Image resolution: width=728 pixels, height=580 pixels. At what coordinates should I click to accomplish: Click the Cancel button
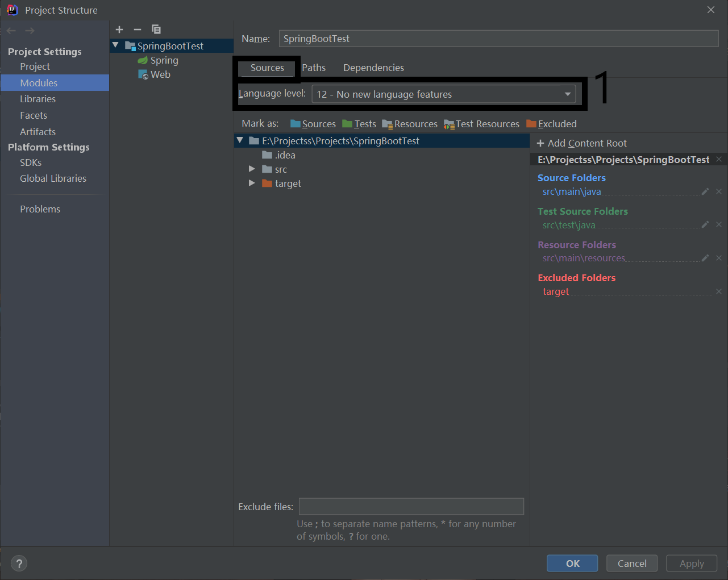click(632, 564)
